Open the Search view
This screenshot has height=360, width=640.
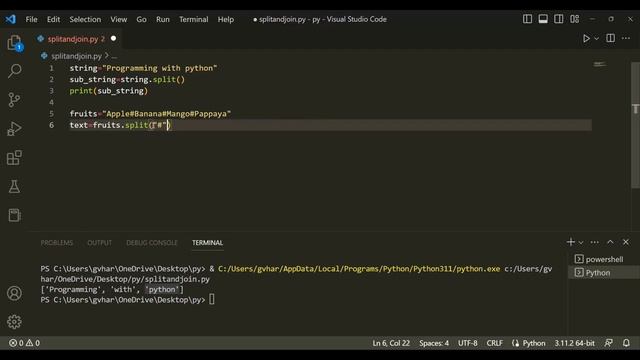click(14, 71)
